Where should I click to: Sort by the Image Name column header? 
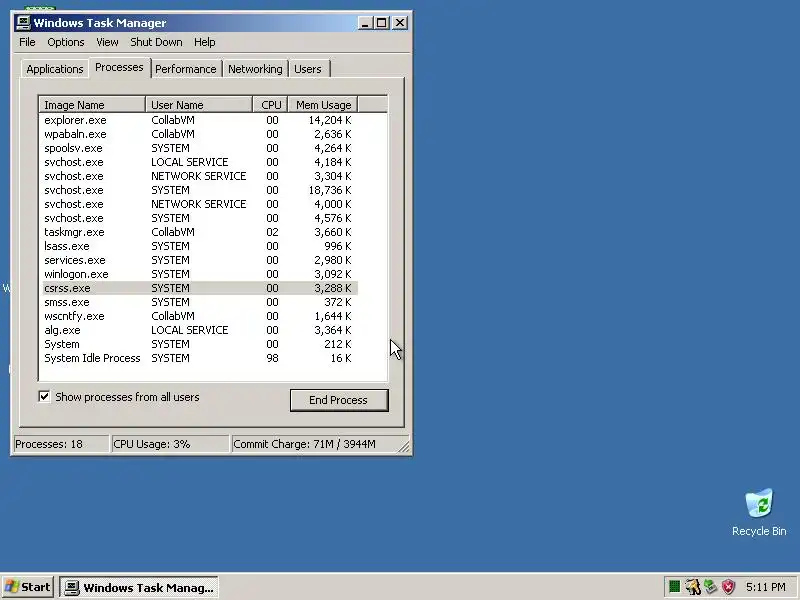92,105
